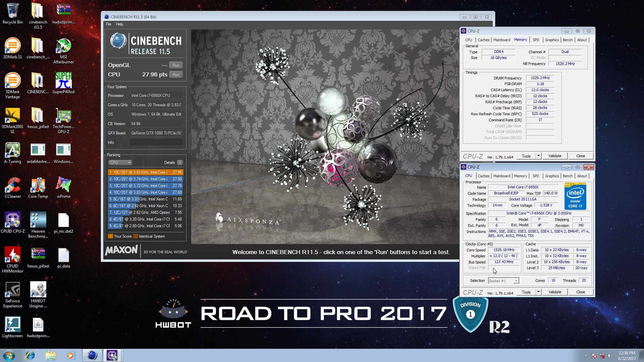Open Bench tab in lower CPU-Z
This screenshot has width=644, height=362.
[x=568, y=176]
